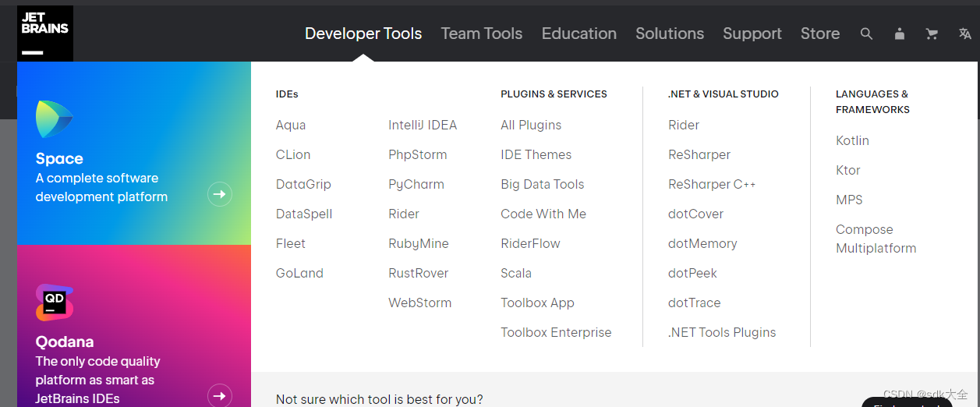Open the Support menu

click(752, 34)
